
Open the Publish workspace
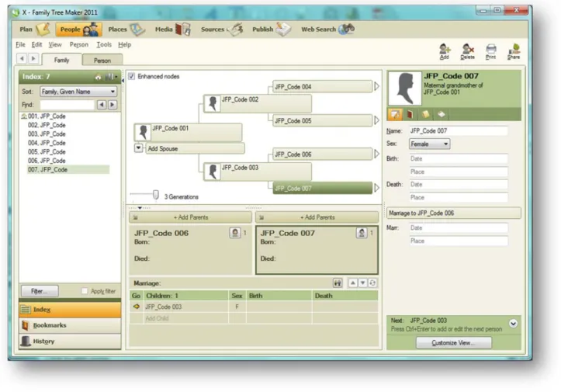pyautogui.click(x=272, y=29)
